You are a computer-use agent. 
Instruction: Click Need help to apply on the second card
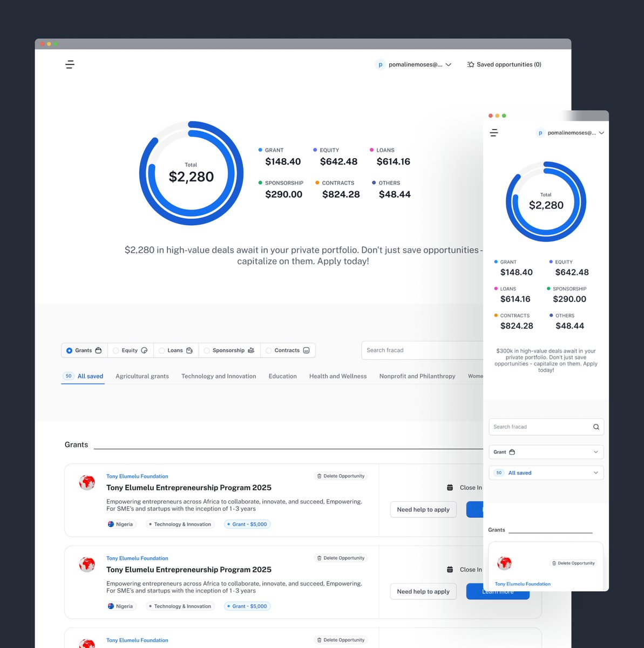[423, 591]
